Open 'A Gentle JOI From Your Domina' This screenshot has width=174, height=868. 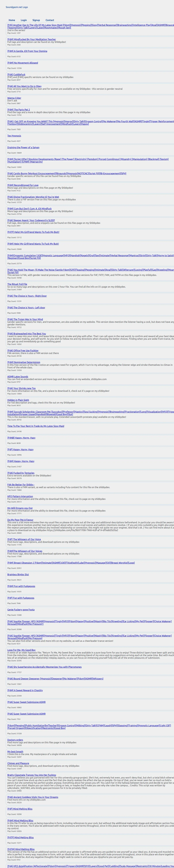pyautogui.click(x=27, y=51)
